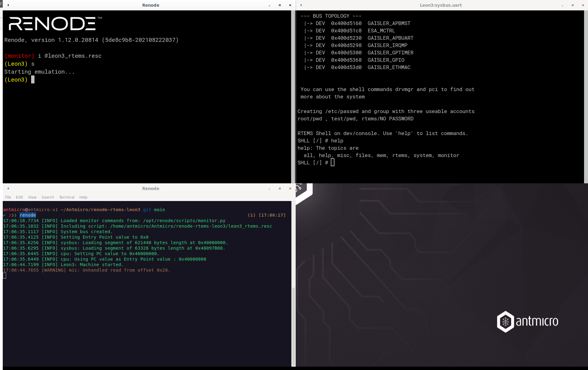Open the Terminal menu in Renode terminal
Screen dimensions: 588x370
(67, 197)
